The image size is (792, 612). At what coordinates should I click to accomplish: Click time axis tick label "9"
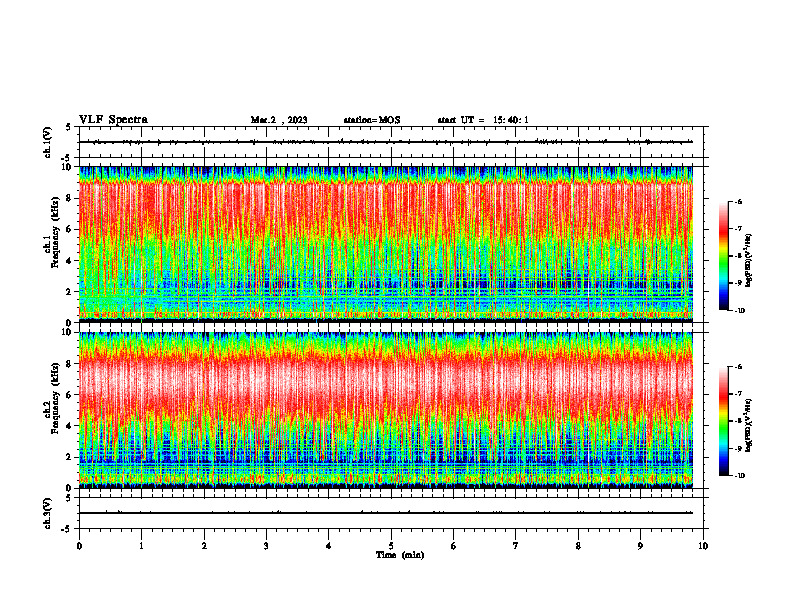coord(640,546)
